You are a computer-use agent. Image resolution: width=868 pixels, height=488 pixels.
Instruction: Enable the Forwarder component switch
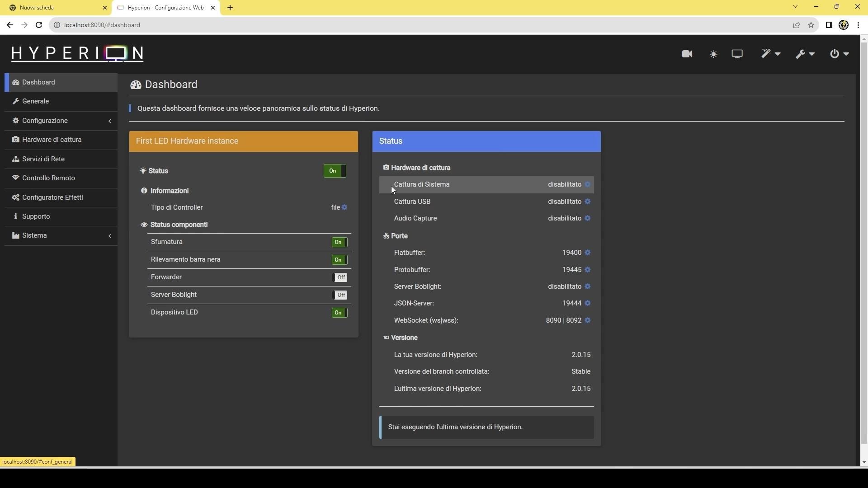340,277
